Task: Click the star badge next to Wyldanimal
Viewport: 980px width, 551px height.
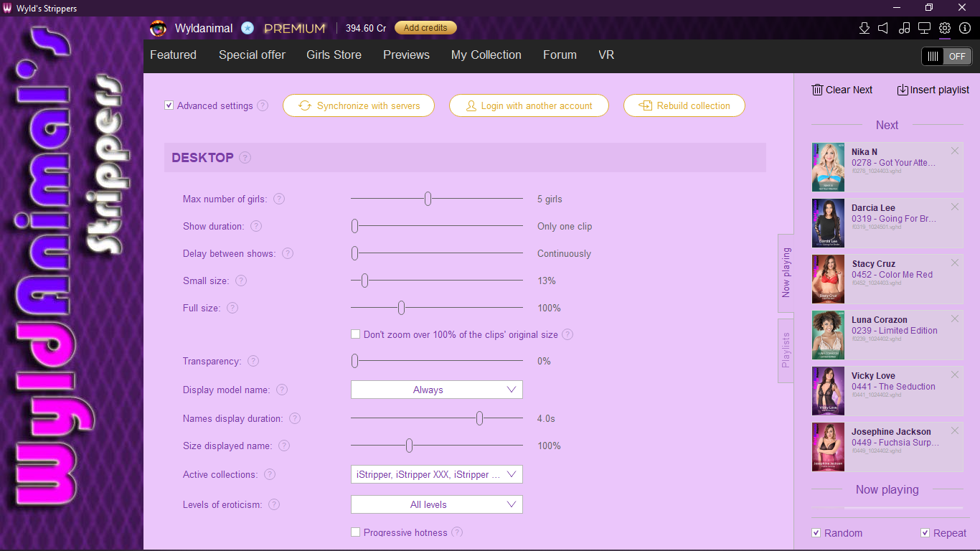Action: click(x=248, y=28)
